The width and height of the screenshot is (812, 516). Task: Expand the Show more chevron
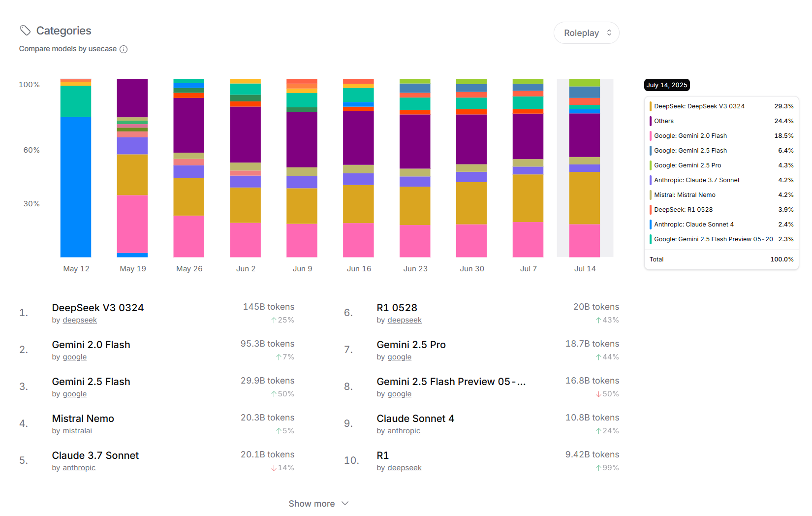click(345, 503)
